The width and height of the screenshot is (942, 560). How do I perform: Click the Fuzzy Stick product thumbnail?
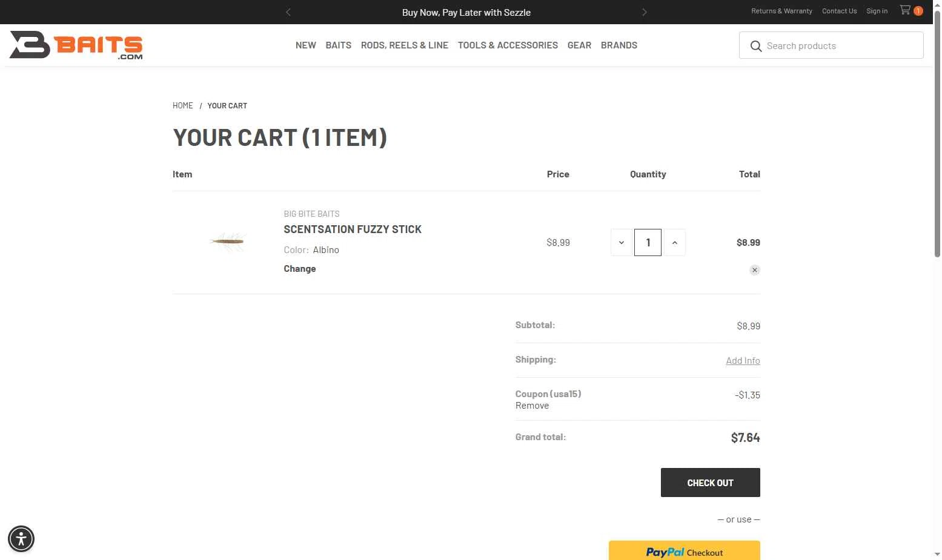228,242
